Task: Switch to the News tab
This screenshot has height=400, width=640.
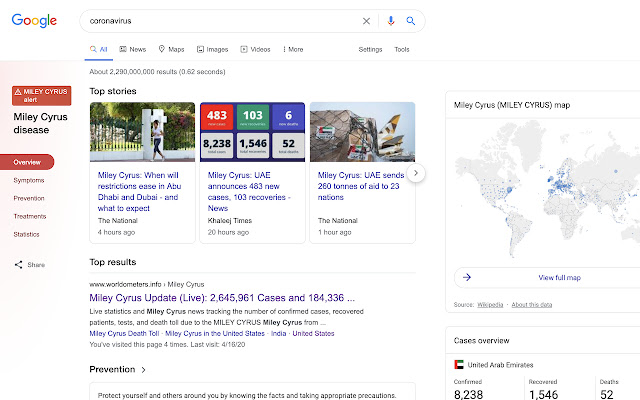Action: click(132, 49)
